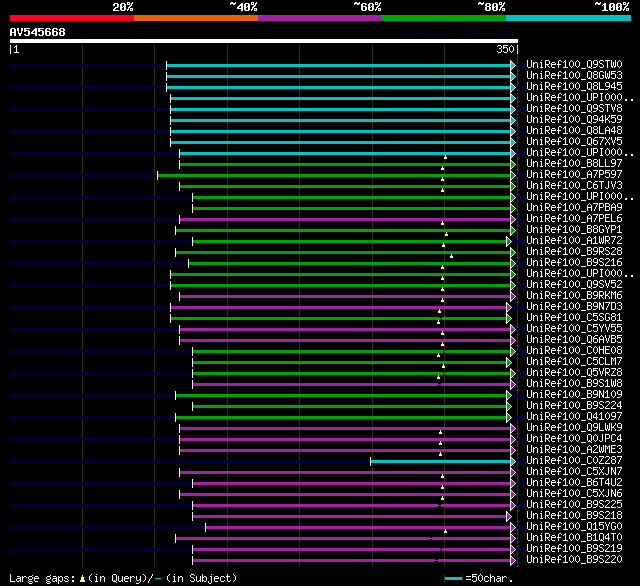Select the UniRef100_Q0JPC4 label

pos(574,439)
